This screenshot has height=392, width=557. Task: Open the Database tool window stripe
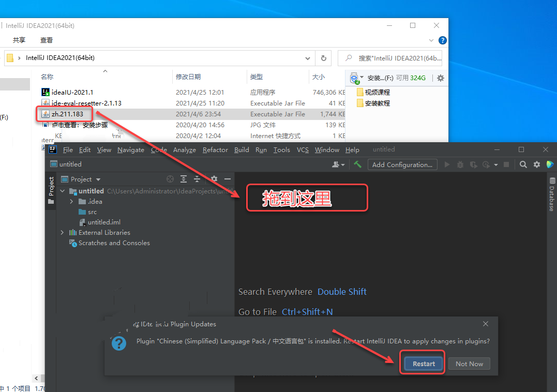(x=552, y=194)
